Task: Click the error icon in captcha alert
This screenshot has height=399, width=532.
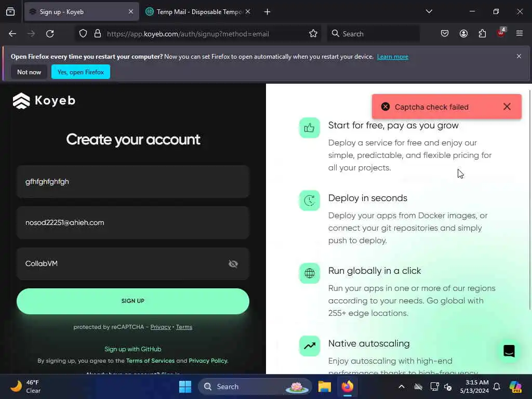Action: 385,107
